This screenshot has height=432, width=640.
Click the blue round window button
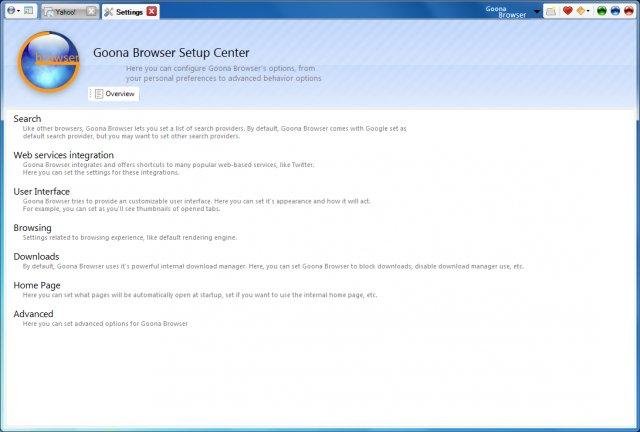coord(615,11)
